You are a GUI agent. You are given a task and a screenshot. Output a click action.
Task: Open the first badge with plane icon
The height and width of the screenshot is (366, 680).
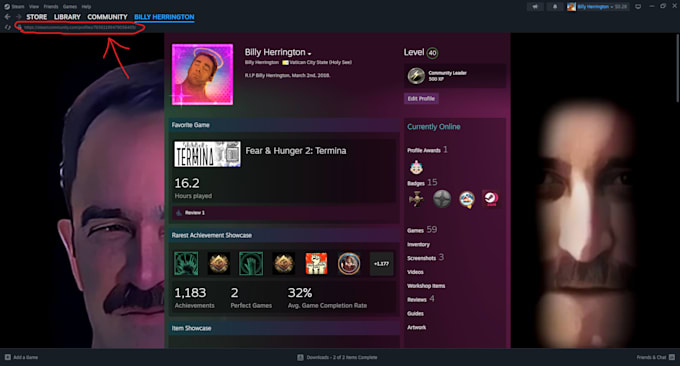(x=416, y=199)
